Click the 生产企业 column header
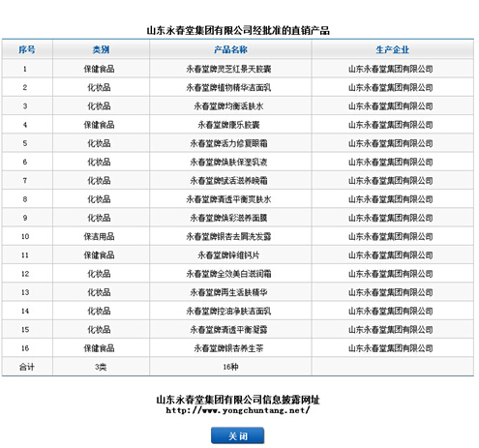Image resolution: width=479 pixels, height=448 pixels. (x=392, y=49)
